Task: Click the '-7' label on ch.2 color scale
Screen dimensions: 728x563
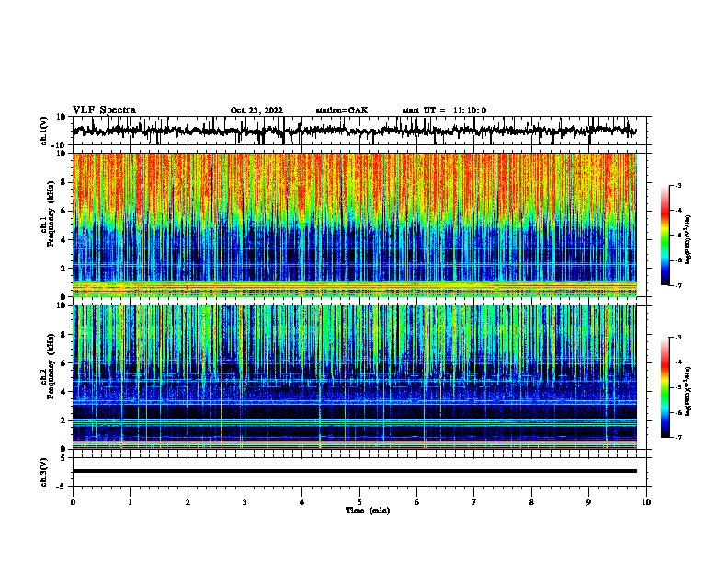Action: 678,437
